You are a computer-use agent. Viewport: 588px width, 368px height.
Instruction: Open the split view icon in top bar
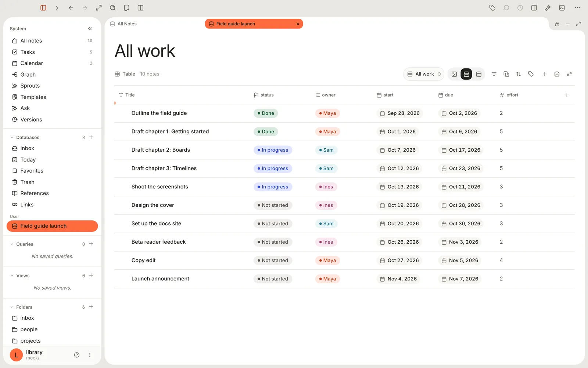pos(140,8)
